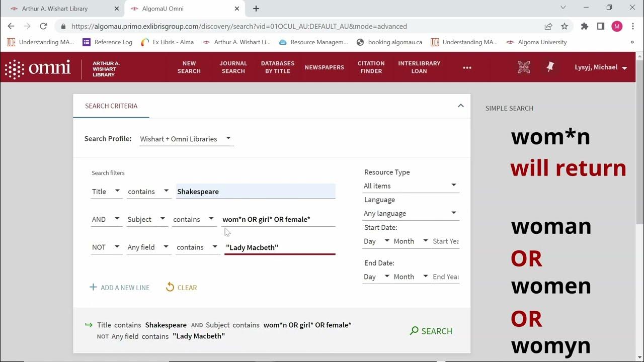Reload the current page
This screenshot has width=644, height=362.
click(x=43, y=26)
